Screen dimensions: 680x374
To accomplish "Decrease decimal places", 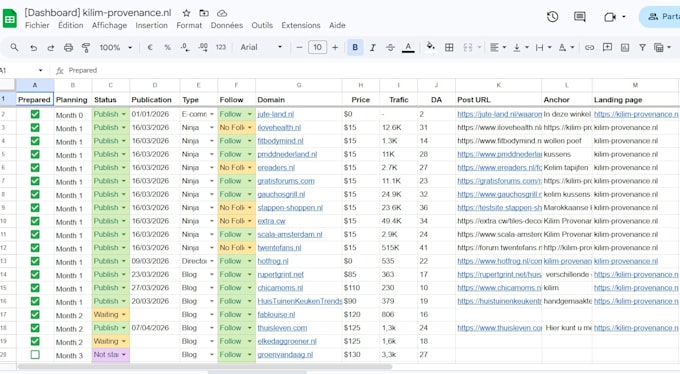I will pyautogui.click(x=185, y=47).
